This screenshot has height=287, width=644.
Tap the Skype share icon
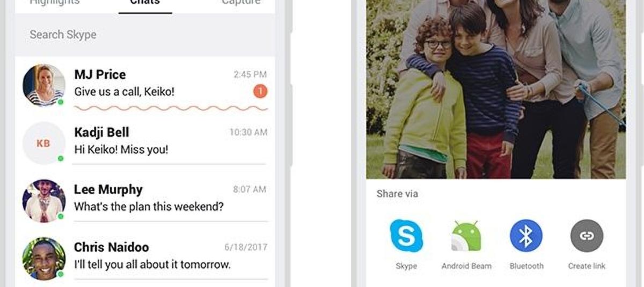(x=406, y=236)
